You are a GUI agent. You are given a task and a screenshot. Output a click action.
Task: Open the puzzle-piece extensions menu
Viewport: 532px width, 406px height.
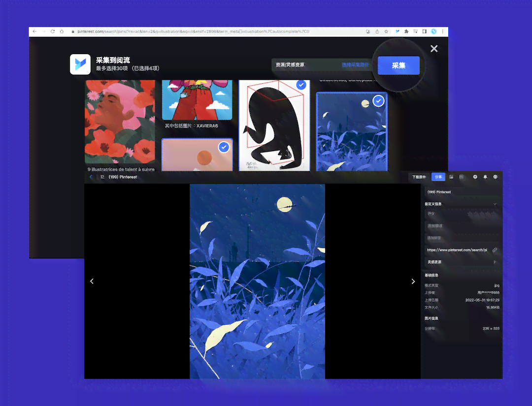click(x=406, y=31)
